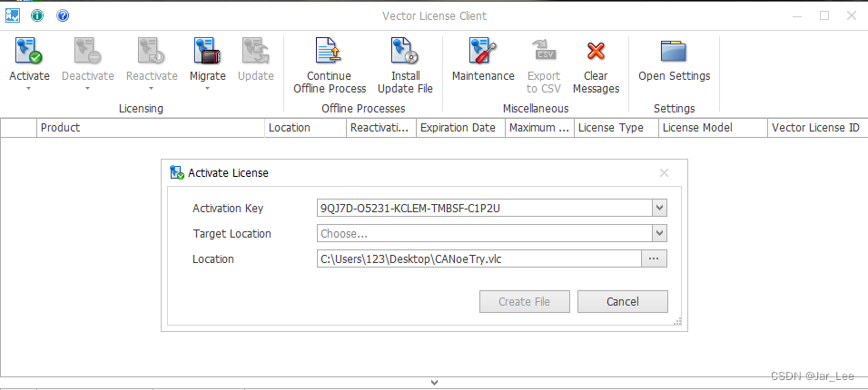Select Continue Offline Process icon

click(x=330, y=51)
